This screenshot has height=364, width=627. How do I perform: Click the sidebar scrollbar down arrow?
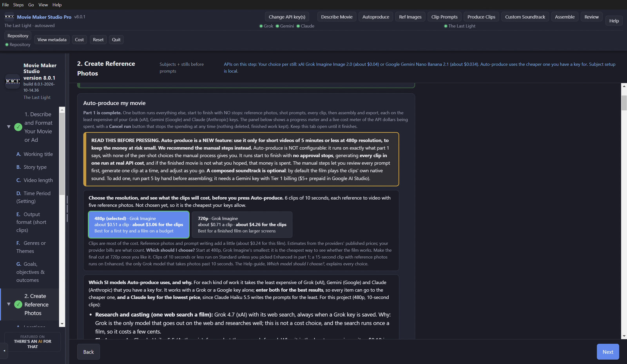pyautogui.click(x=62, y=324)
